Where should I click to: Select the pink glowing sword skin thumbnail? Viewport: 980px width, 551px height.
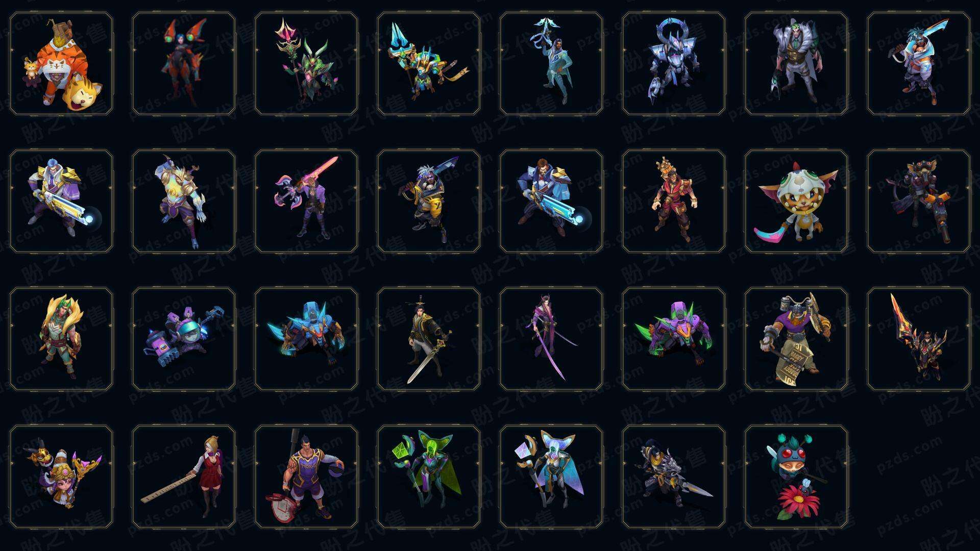tap(306, 202)
